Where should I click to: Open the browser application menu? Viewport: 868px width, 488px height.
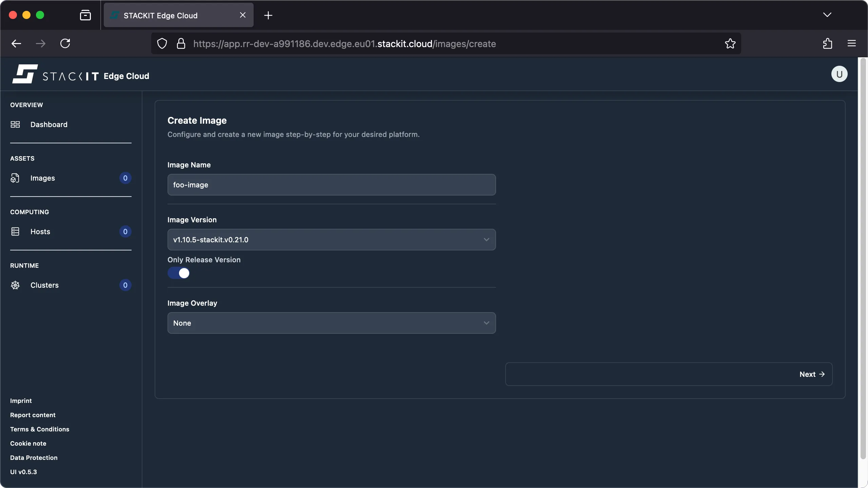851,43
